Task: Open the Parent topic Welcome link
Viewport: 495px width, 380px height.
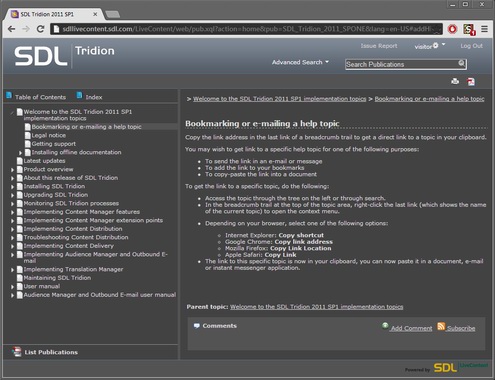Action: pyautogui.click(x=317, y=307)
